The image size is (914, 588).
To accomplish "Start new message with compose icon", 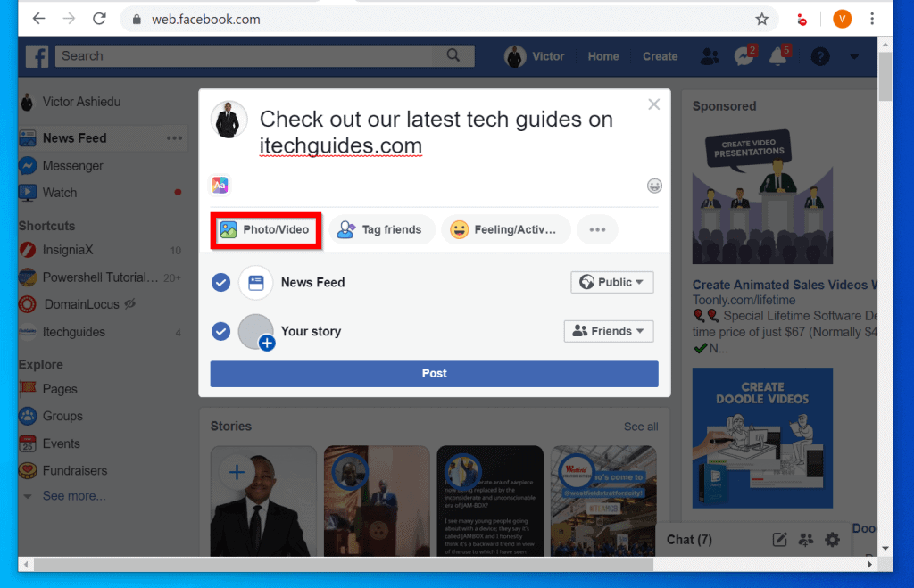I will click(x=779, y=540).
